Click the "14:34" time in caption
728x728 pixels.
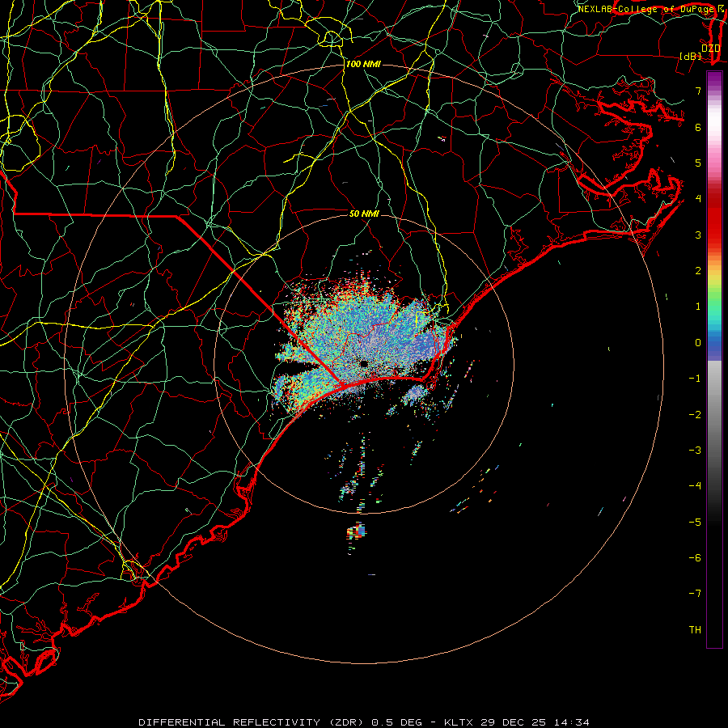pyautogui.click(x=572, y=722)
